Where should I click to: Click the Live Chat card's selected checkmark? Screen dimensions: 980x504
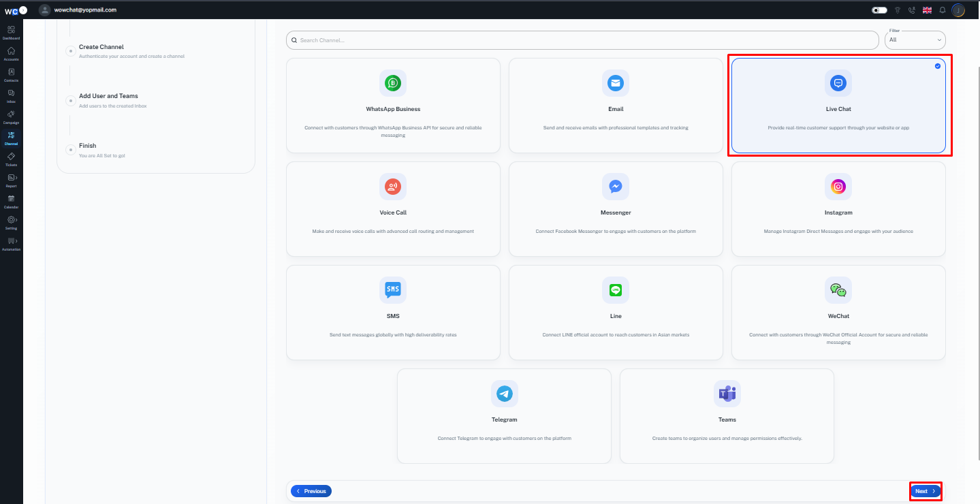coord(938,66)
